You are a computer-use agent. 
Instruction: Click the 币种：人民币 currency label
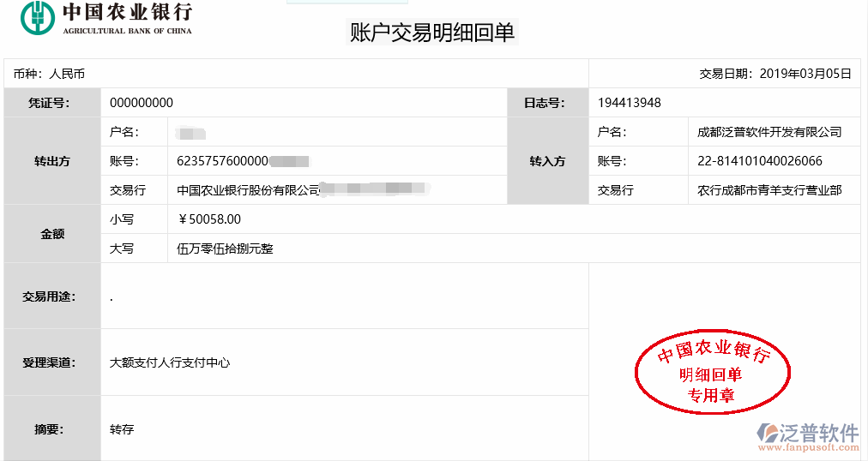pyautogui.click(x=49, y=74)
